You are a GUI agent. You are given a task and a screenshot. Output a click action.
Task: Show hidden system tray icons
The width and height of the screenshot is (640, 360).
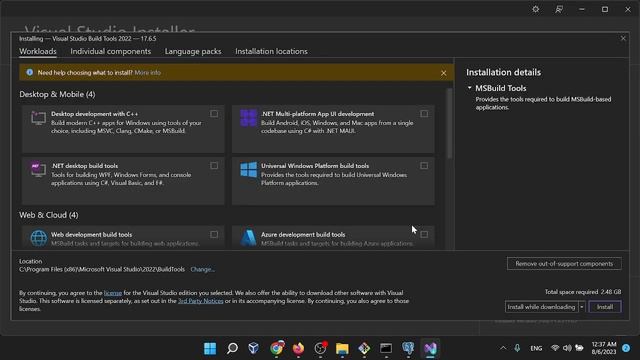click(x=503, y=348)
